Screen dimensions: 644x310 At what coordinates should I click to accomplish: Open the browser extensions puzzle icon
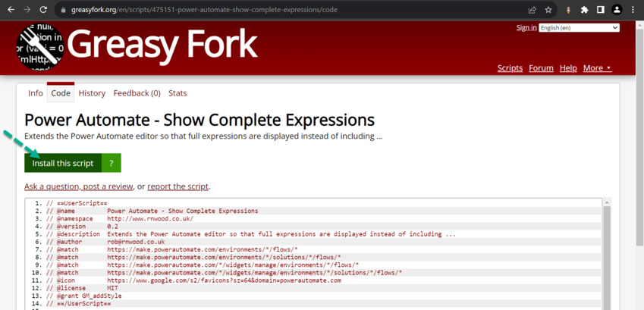coord(584,10)
